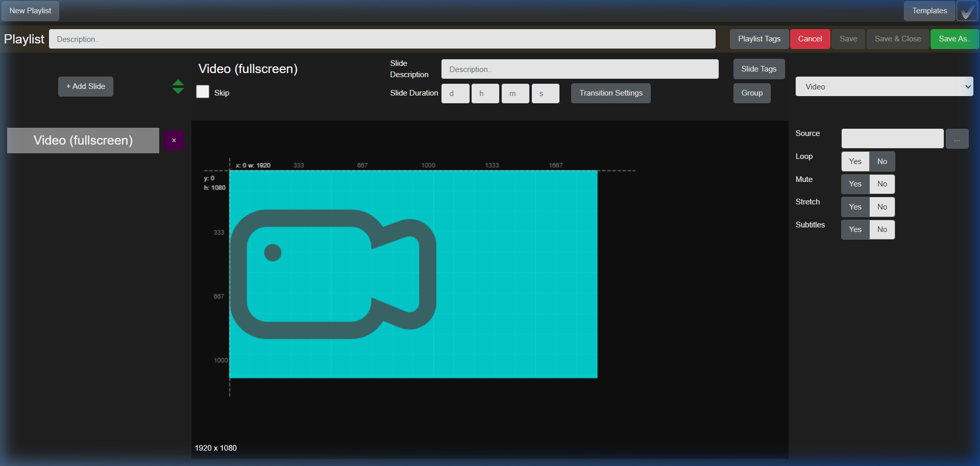Viewport: 980px width, 466px height.
Task: Set Stretch to Yes
Action: [x=855, y=207]
